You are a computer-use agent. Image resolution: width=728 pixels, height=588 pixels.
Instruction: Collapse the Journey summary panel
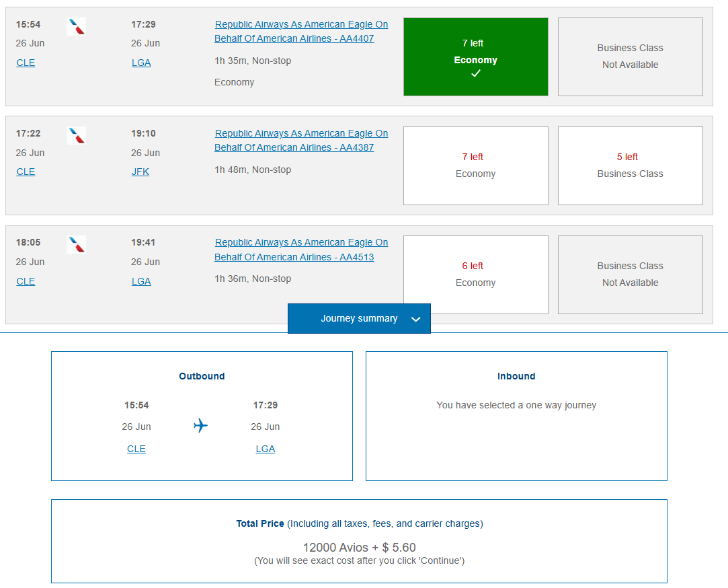(359, 318)
